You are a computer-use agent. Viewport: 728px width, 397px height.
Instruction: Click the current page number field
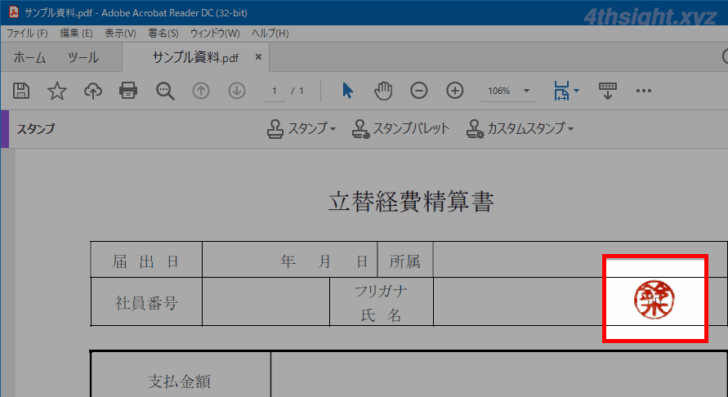tap(274, 91)
